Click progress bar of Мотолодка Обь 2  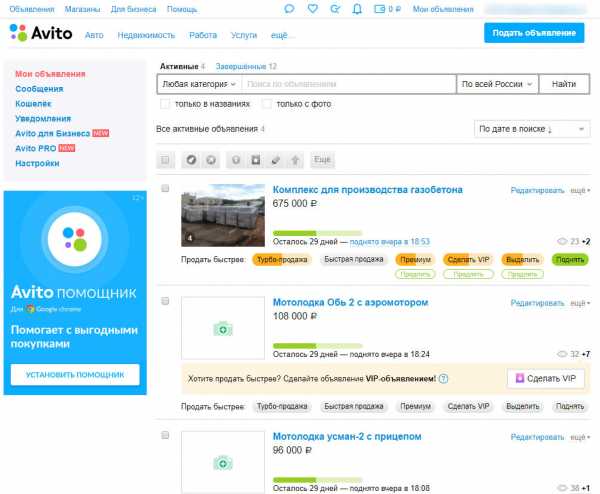coord(317,346)
